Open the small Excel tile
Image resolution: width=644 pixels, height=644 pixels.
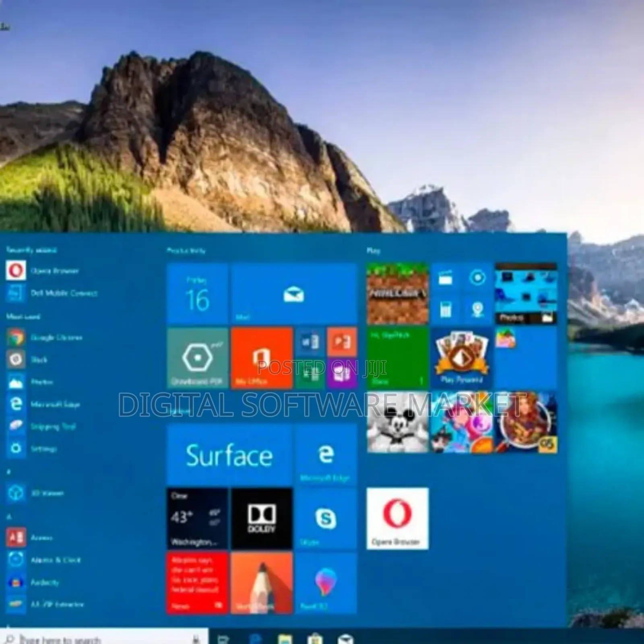(310, 374)
